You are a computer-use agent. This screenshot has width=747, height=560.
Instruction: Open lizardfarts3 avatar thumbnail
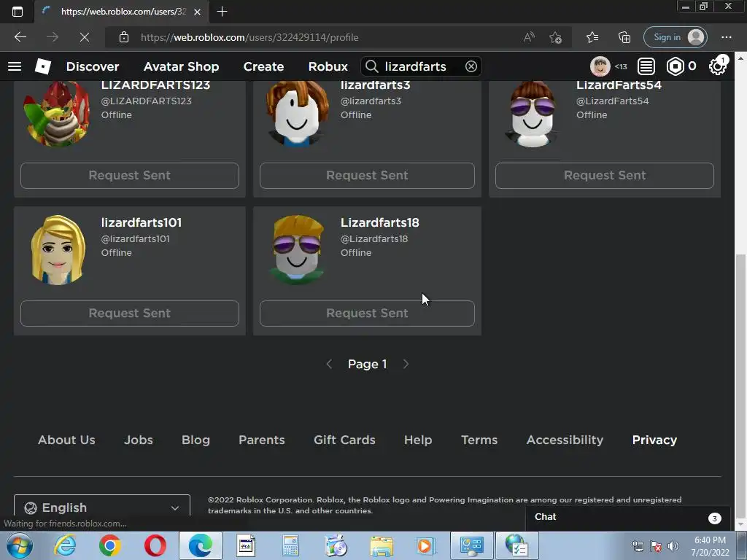(297, 113)
